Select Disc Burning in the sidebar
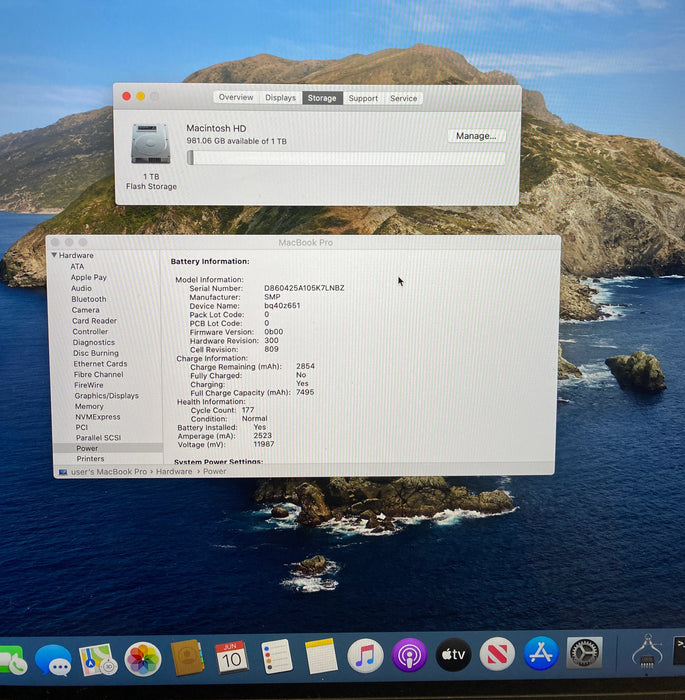The image size is (685, 700). [x=96, y=353]
